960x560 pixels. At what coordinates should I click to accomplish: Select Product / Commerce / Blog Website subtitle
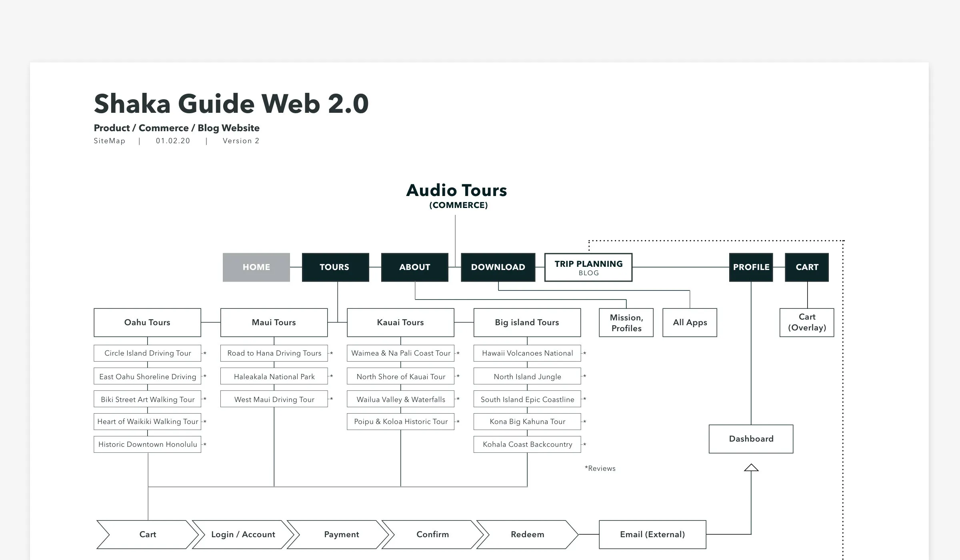176,128
